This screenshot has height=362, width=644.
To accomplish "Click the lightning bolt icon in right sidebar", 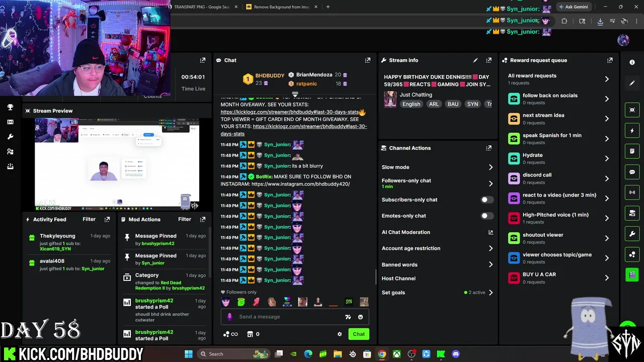I will point(632,131).
